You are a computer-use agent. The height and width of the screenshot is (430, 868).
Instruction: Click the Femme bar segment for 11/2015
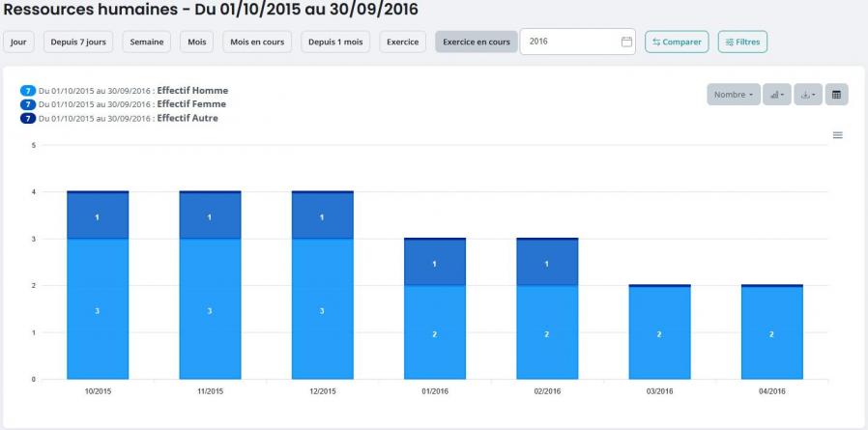click(x=210, y=215)
